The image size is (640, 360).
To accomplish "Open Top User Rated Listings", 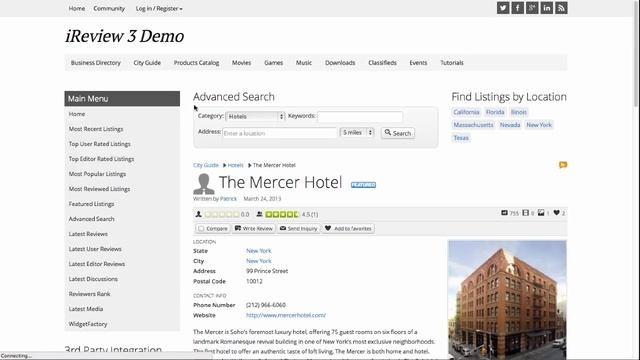I will (100, 144).
